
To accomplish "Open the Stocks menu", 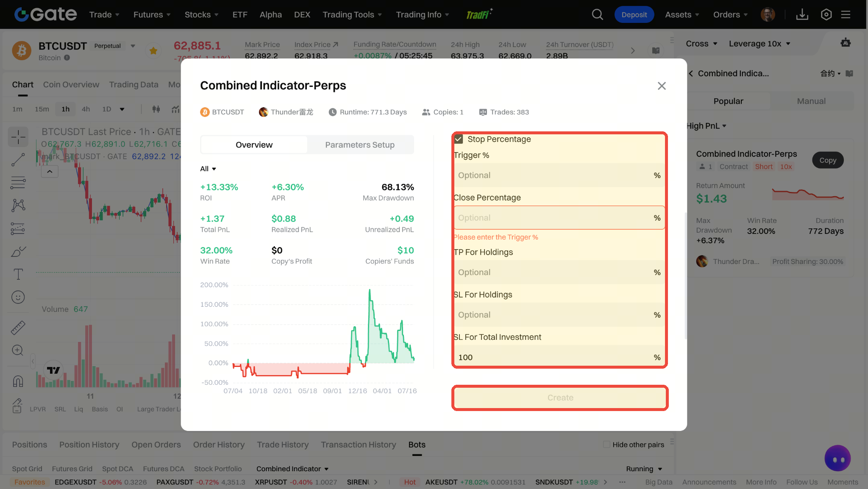I will (x=201, y=14).
